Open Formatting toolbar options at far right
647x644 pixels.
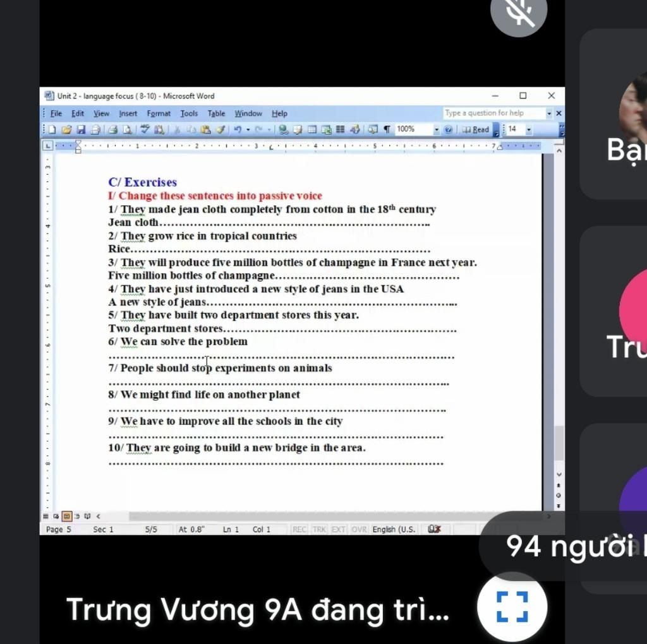tap(562, 130)
